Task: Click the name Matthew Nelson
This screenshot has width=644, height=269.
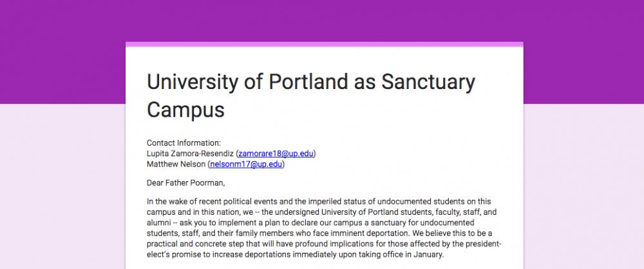Action: coord(176,164)
